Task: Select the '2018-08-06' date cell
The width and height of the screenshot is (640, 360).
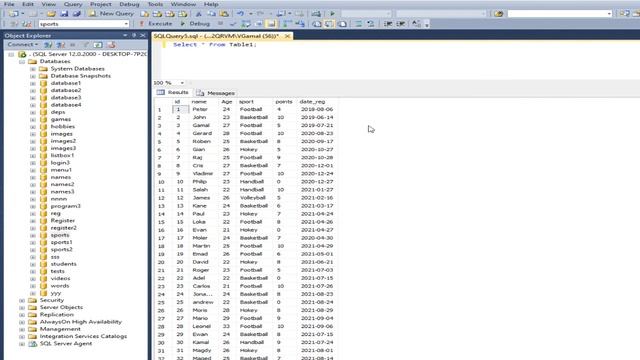Action: point(317,109)
